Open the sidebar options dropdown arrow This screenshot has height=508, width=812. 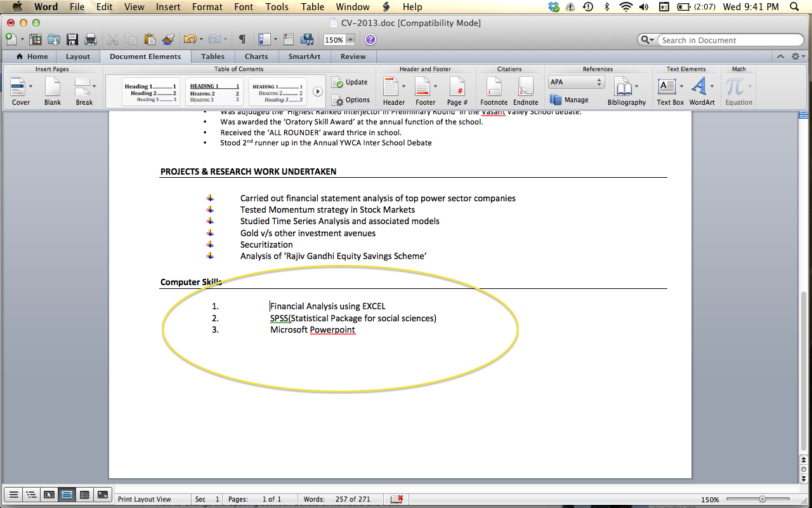pos(275,39)
